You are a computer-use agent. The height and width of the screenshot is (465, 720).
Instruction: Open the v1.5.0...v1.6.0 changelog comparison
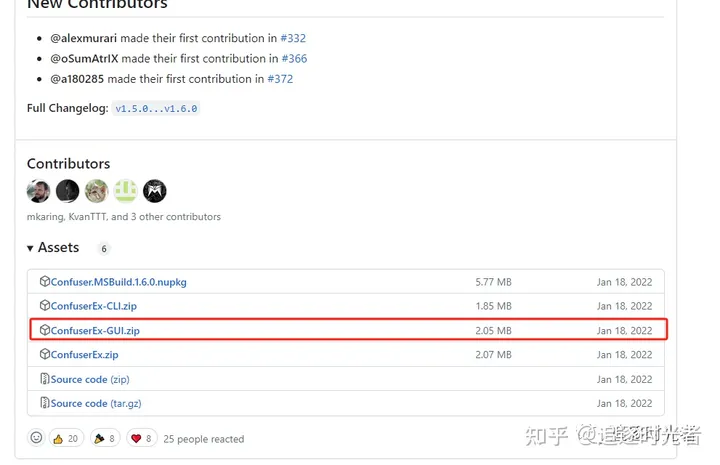tap(155, 108)
